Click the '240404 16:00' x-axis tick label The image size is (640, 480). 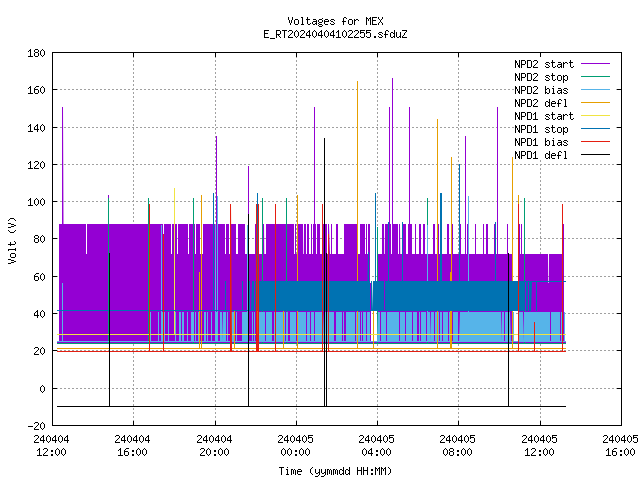coord(133,446)
